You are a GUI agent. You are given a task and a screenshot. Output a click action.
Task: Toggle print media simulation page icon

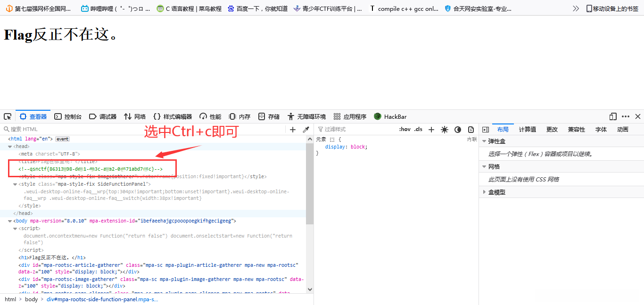pyautogui.click(x=471, y=130)
